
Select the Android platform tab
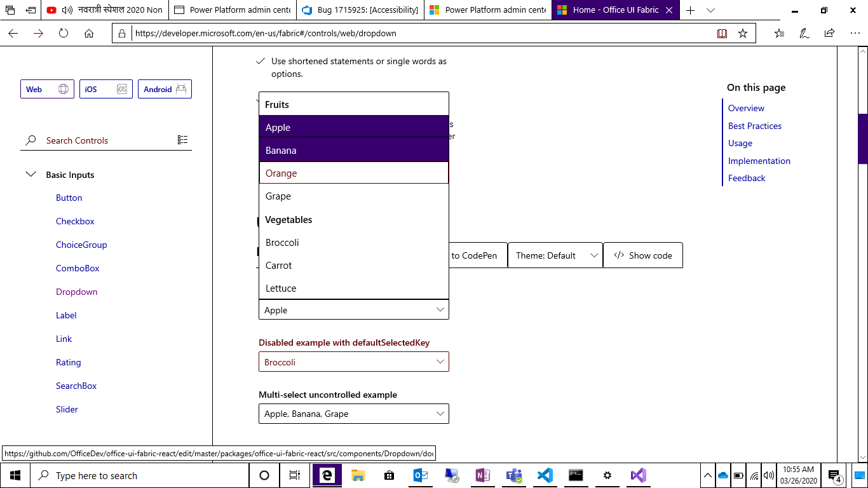(x=165, y=89)
